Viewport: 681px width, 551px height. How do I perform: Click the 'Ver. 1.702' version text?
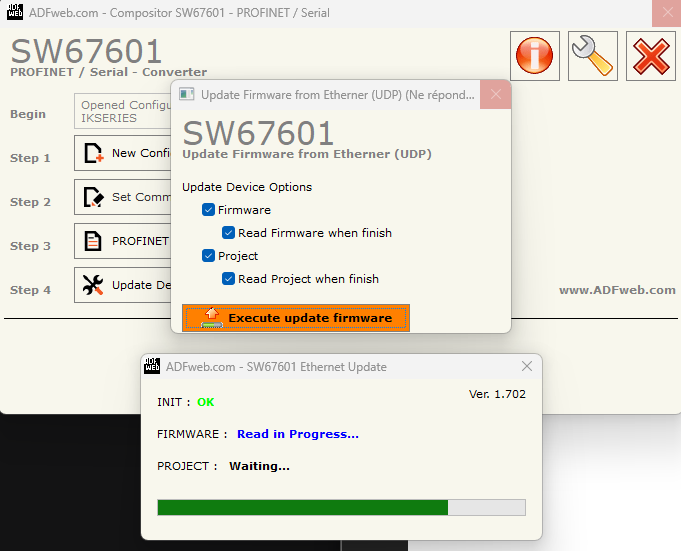(497, 394)
